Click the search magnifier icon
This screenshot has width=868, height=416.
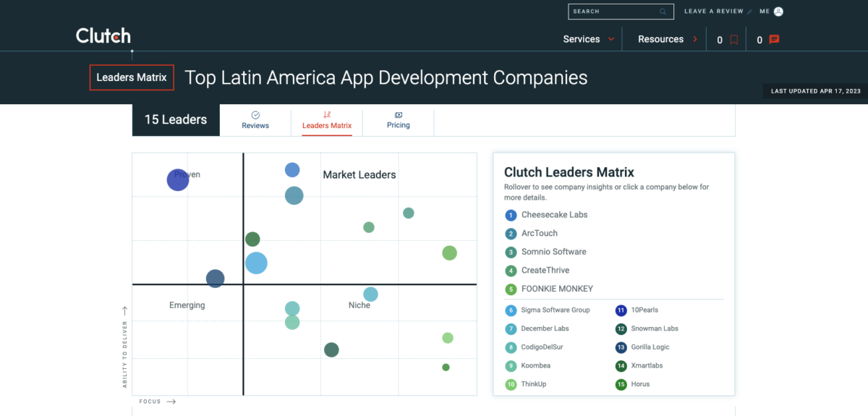(x=663, y=12)
